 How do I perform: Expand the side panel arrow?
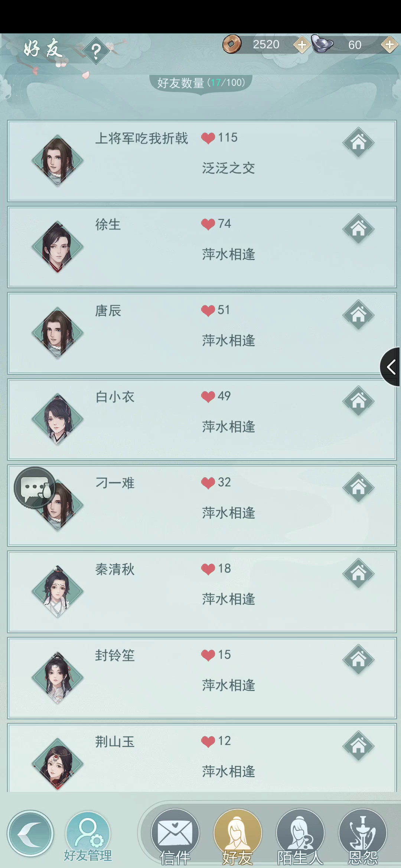(391, 367)
